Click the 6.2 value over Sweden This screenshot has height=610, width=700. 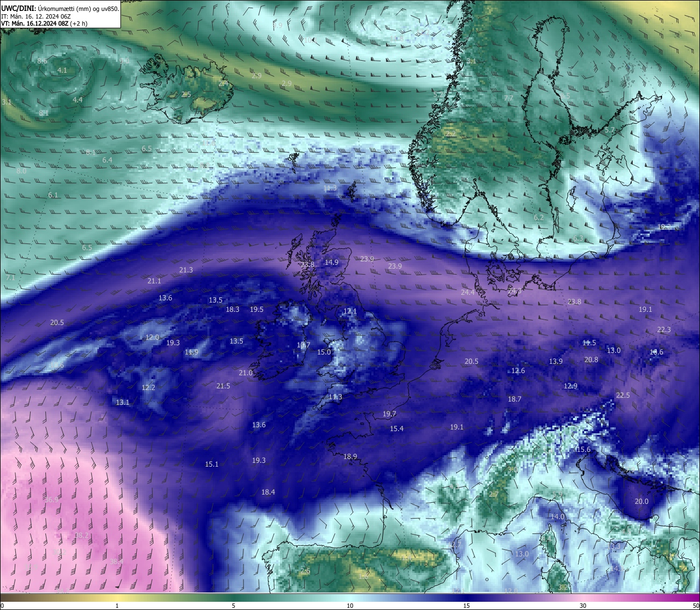point(539,217)
